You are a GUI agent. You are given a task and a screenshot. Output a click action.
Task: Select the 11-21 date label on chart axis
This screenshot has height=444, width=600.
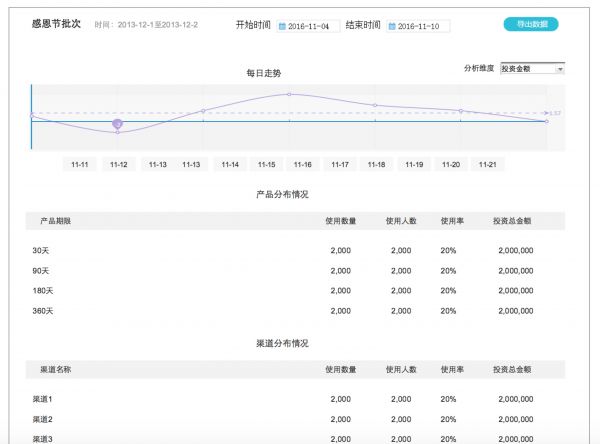click(487, 164)
